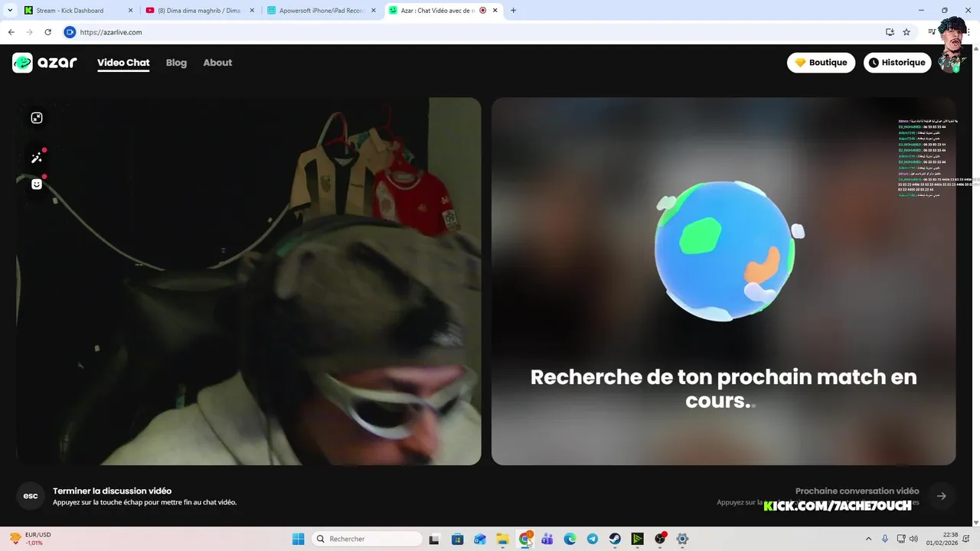Click the esc end-chat button
The width and height of the screenshot is (980, 551).
[x=31, y=496]
